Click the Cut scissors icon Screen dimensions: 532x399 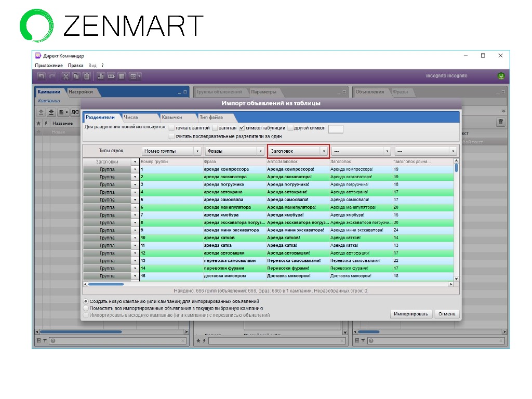tap(66, 76)
